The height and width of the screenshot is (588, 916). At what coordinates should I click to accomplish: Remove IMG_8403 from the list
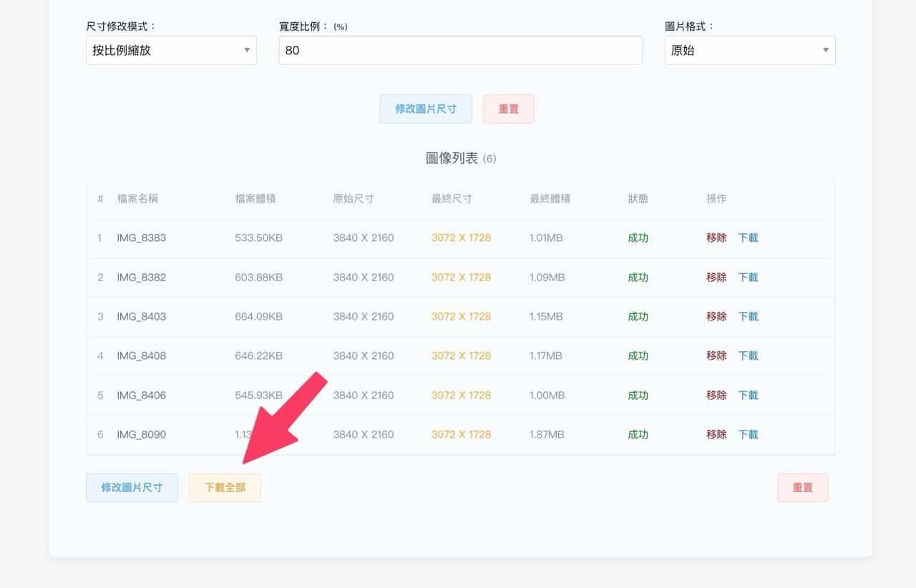[716, 317]
